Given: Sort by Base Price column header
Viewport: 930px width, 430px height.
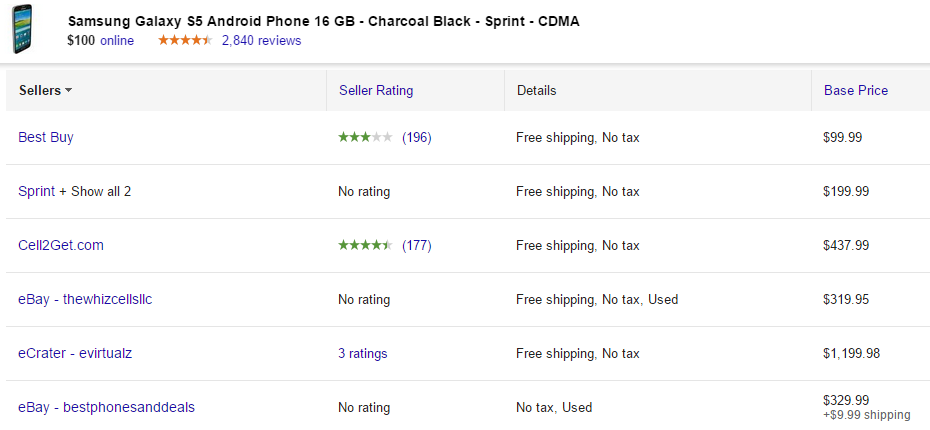Looking at the screenshot, I should pos(855,90).
